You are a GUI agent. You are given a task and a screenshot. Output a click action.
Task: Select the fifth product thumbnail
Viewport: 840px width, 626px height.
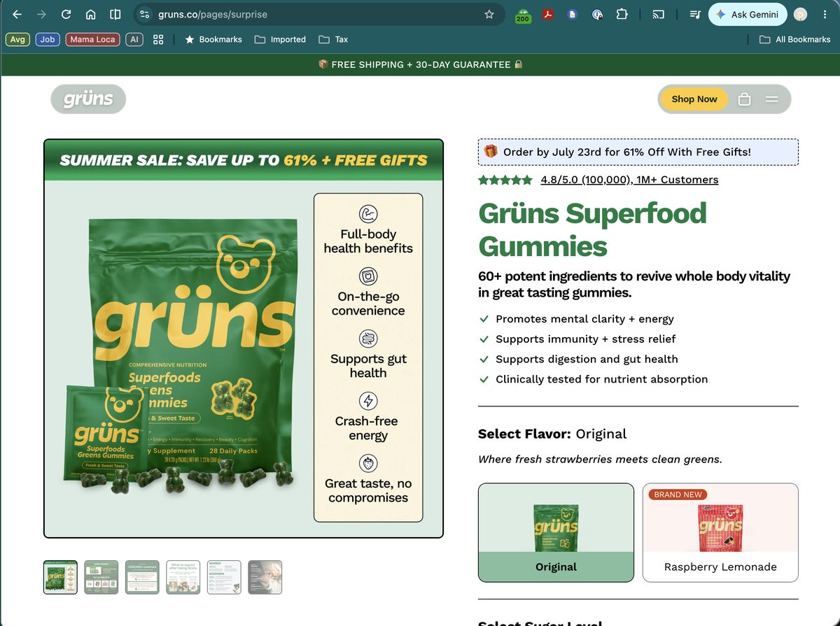[x=224, y=577]
